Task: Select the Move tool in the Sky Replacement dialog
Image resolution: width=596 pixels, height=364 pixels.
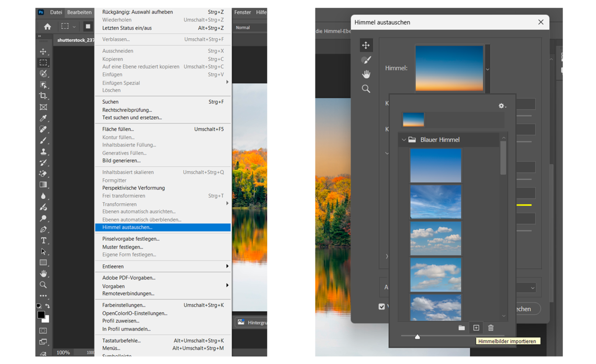Action: pos(366,45)
